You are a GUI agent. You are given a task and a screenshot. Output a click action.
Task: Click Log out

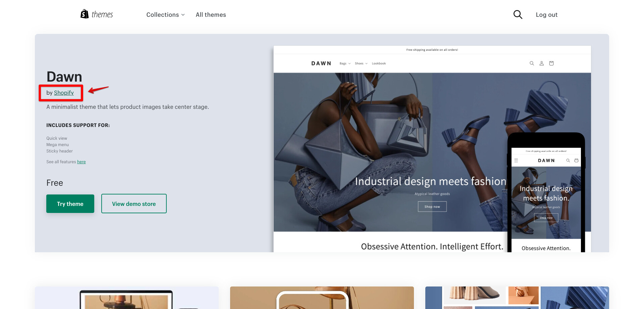(x=546, y=15)
